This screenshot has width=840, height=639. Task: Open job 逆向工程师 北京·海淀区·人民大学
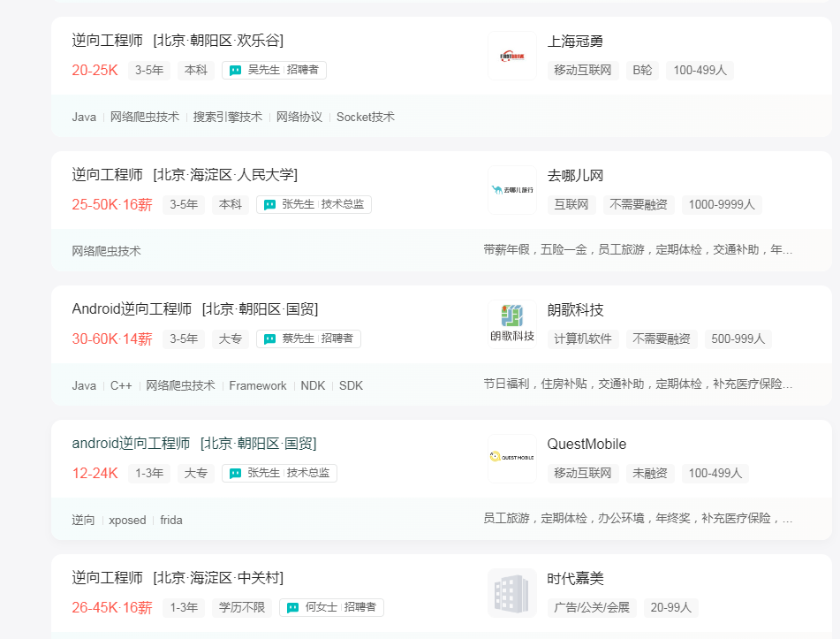click(185, 175)
